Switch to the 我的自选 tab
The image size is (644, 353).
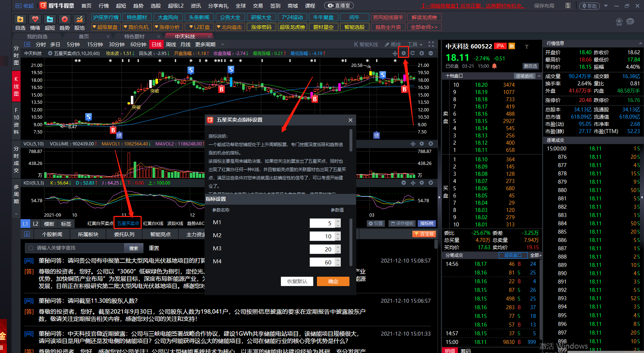37,36
